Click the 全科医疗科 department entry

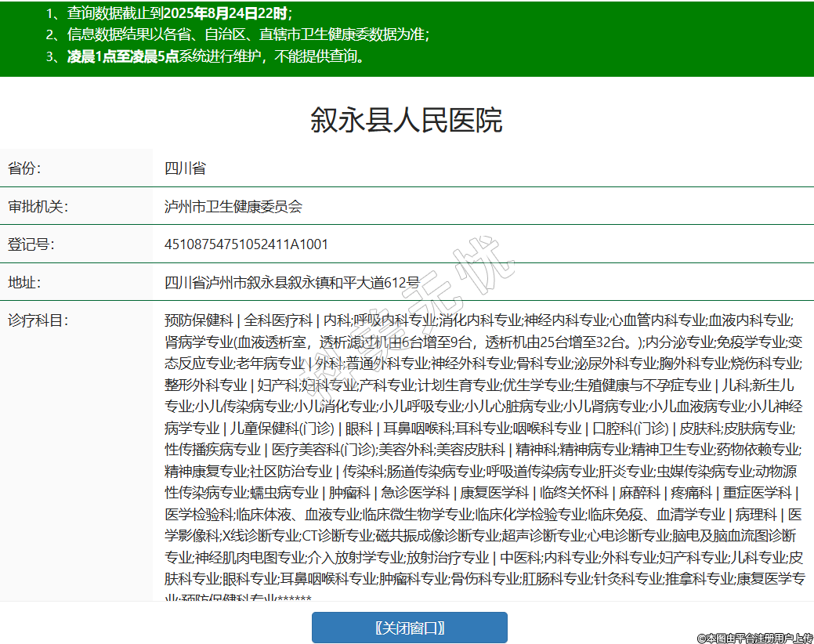[x=279, y=320]
